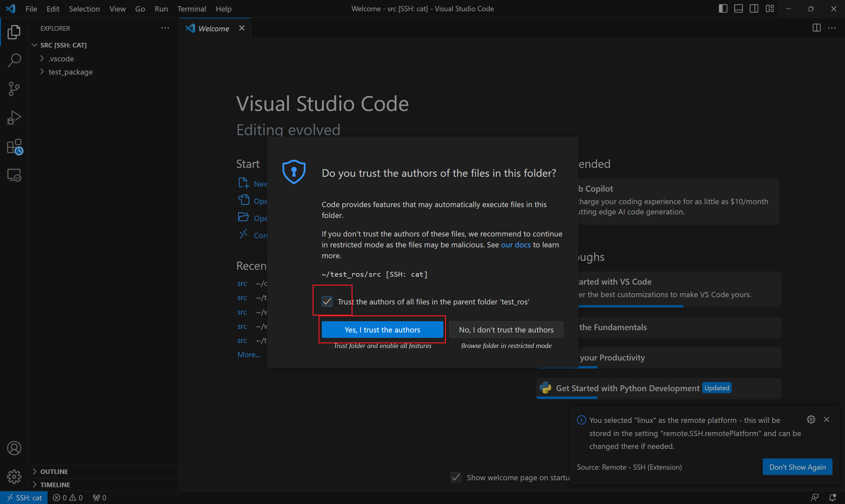Image resolution: width=845 pixels, height=504 pixels.
Task: Open the Explorer view in activity bar
Action: click(14, 32)
